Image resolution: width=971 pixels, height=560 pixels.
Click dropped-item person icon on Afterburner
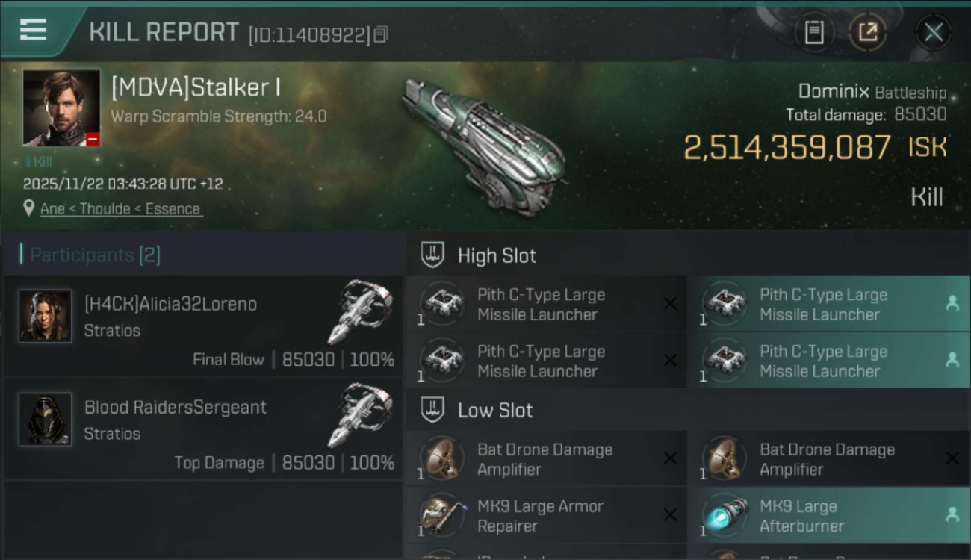point(952,514)
